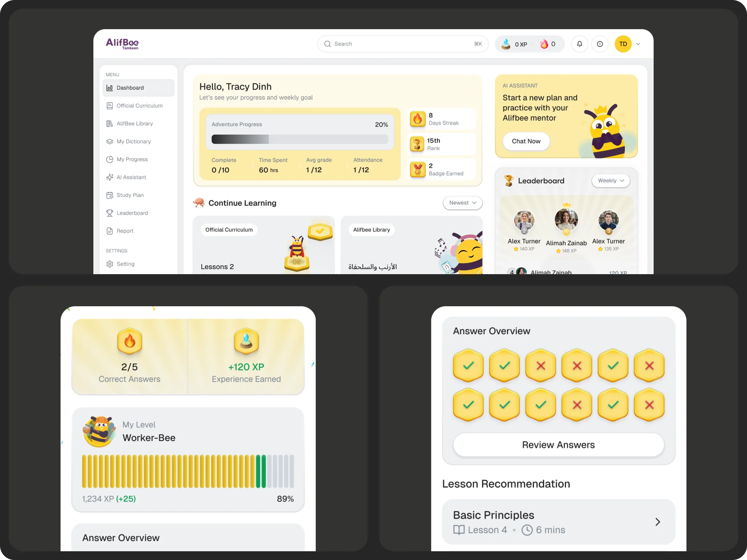Viewport: 747px width, 560px height.
Task: Click the Badge Earned medal icon
Action: pyautogui.click(x=418, y=169)
